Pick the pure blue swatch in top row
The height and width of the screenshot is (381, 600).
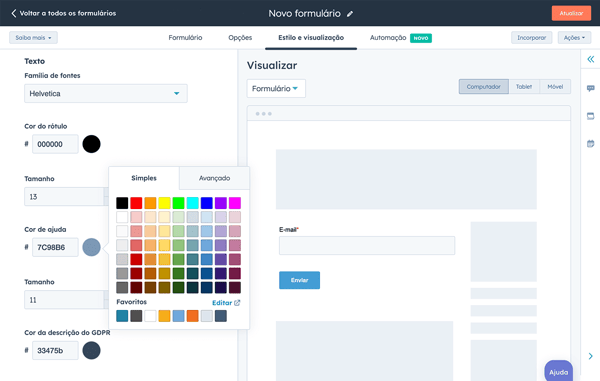(207, 203)
